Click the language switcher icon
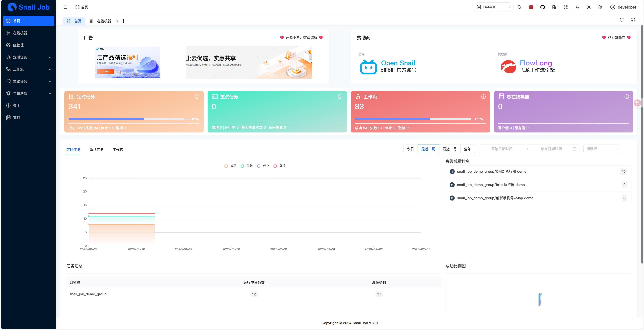This screenshot has height=330, width=644. 577,7
